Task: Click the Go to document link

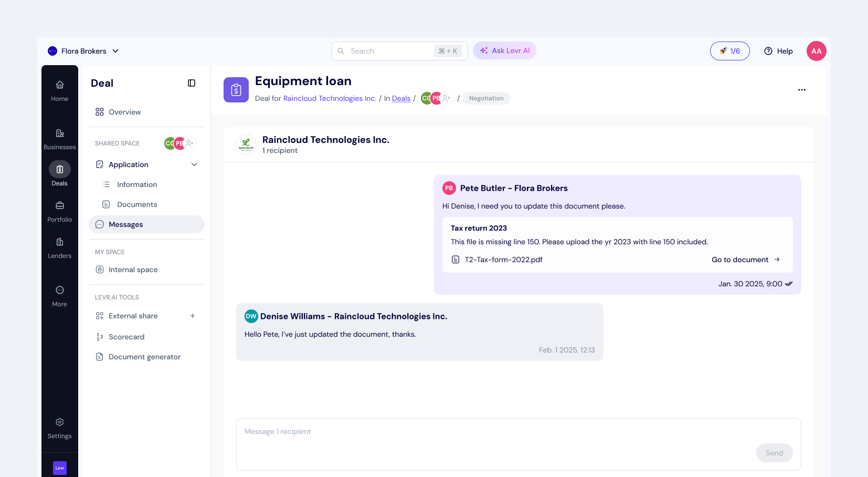Action: tap(745, 260)
